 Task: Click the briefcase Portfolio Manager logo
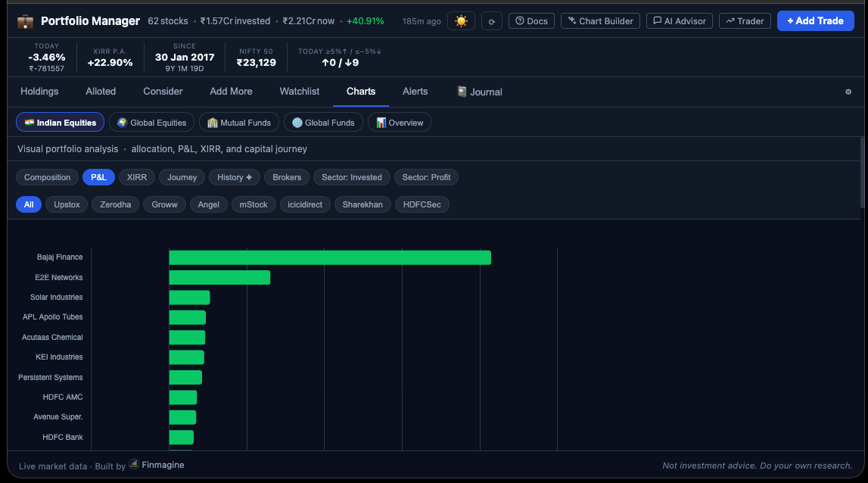(x=25, y=21)
